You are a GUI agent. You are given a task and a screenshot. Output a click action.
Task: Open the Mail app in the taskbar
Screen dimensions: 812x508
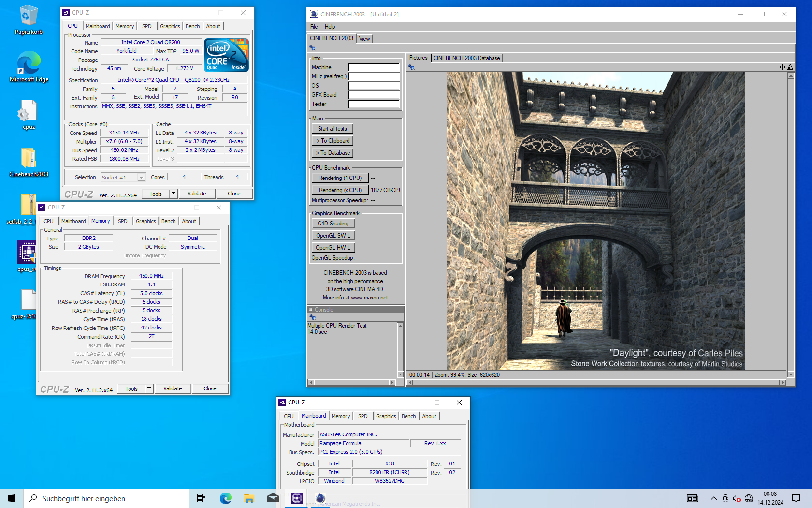coord(273,498)
